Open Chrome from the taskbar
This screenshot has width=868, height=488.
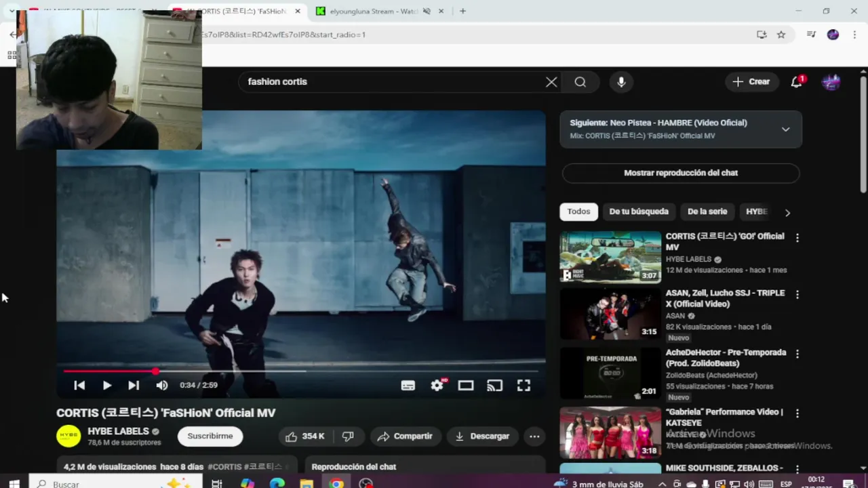[x=336, y=484]
